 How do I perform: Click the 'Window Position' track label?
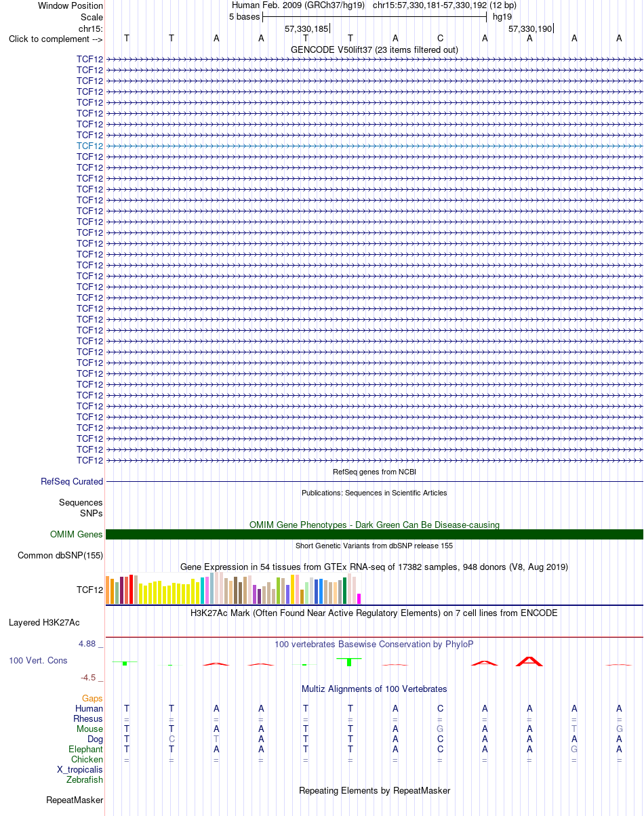point(71,5)
